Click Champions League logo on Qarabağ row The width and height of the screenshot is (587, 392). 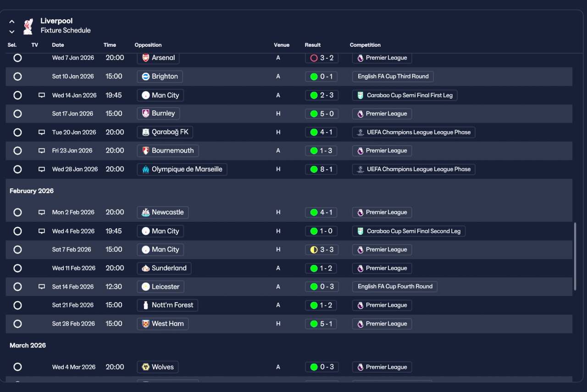(x=360, y=132)
